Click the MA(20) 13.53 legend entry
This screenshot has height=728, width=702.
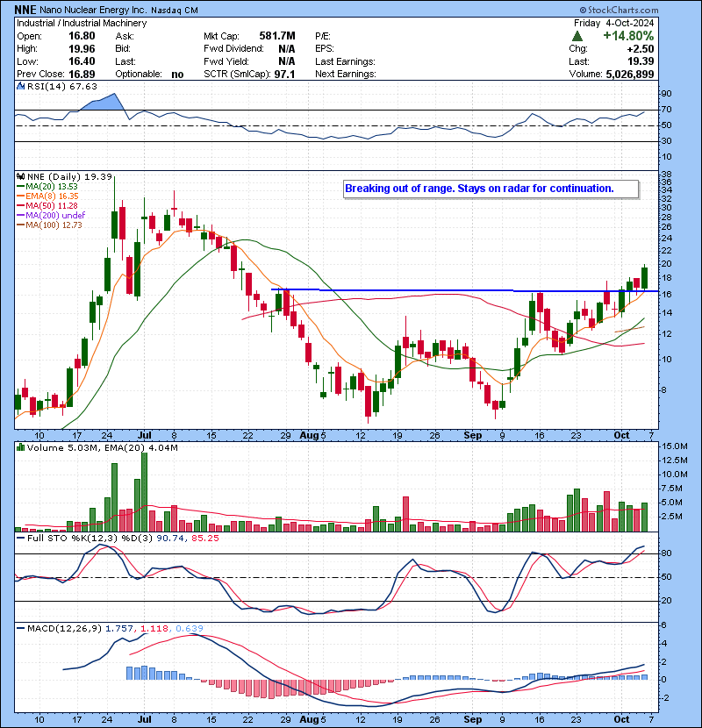(47, 186)
